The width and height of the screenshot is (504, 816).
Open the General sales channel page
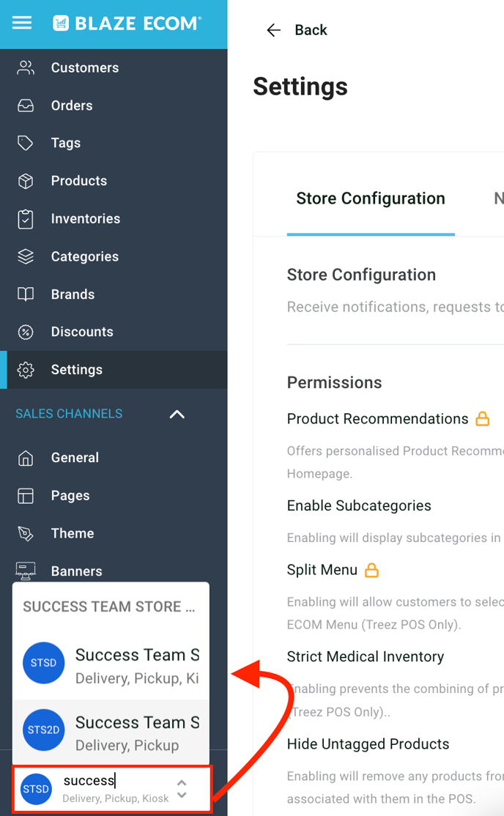tap(75, 458)
